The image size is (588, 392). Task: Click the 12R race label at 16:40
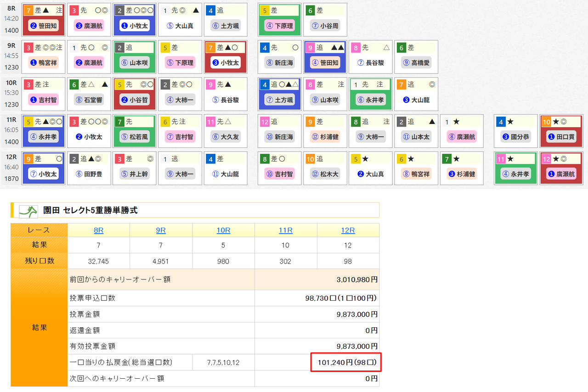coord(11,157)
